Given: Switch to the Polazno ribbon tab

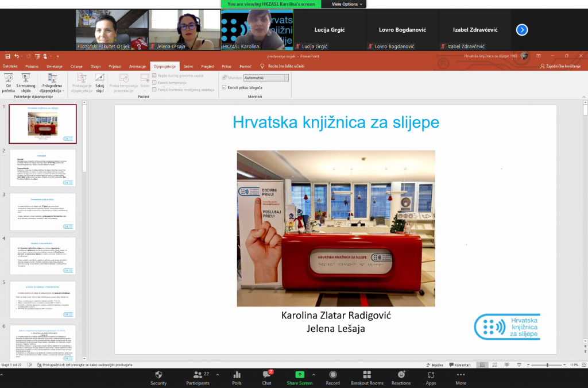Looking at the screenshot, I should coord(32,66).
